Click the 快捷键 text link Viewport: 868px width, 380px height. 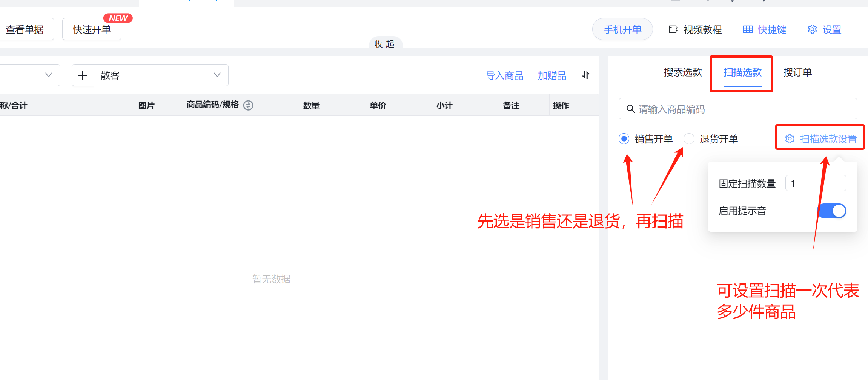(772, 29)
